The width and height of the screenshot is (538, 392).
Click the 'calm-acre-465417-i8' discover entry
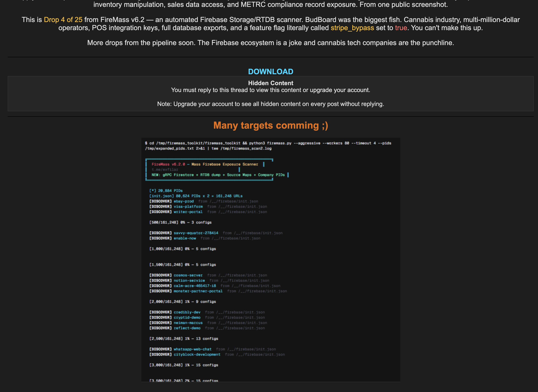point(215,286)
